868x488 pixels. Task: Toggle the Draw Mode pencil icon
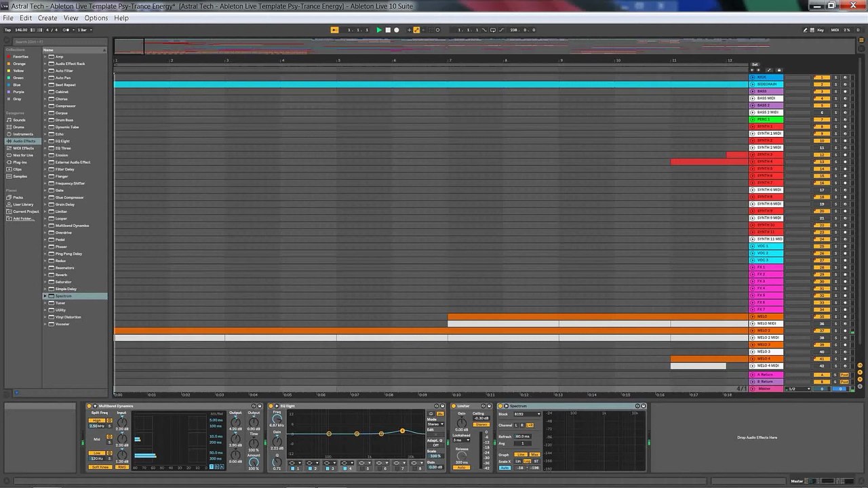point(806,30)
